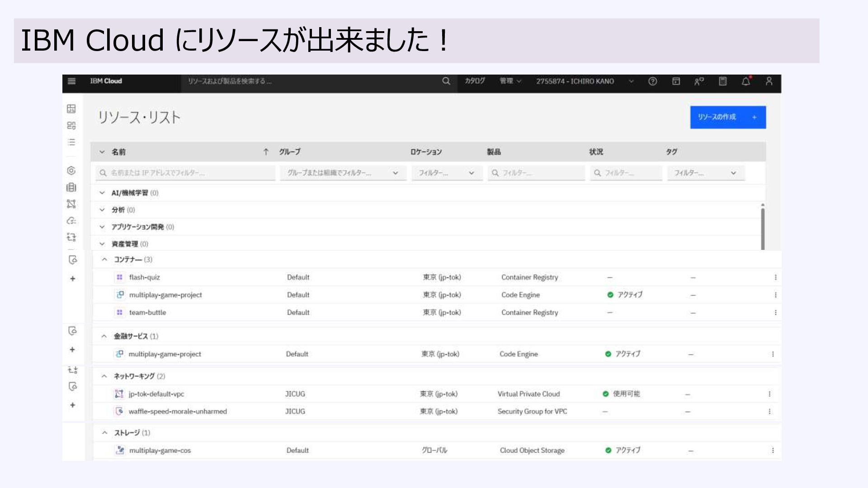Click the sort arrow on the name column
Viewport: 868px width, 488px height.
coord(266,152)
